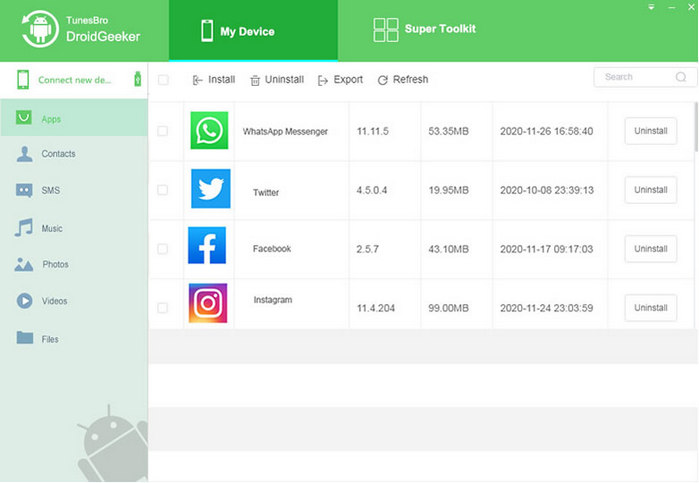Click the Connect new de... label
The height and width of the screenshot is (483, 699).
[74, 80]
